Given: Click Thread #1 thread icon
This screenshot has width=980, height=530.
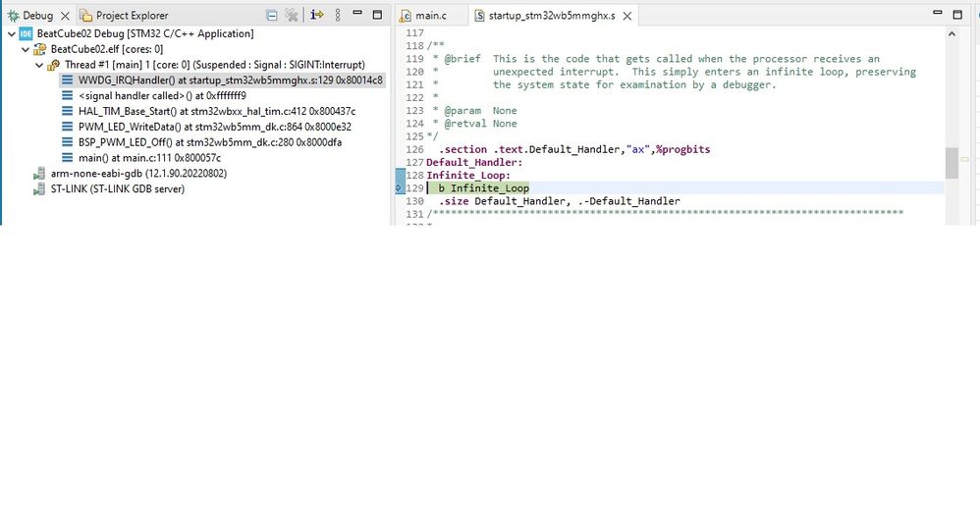Looking at the screenshot, I should 54,65.
